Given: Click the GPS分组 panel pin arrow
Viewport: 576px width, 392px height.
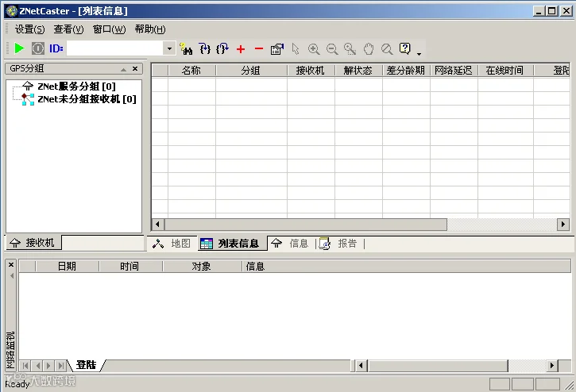Looking at the screenshot, I should pos(123,69).
